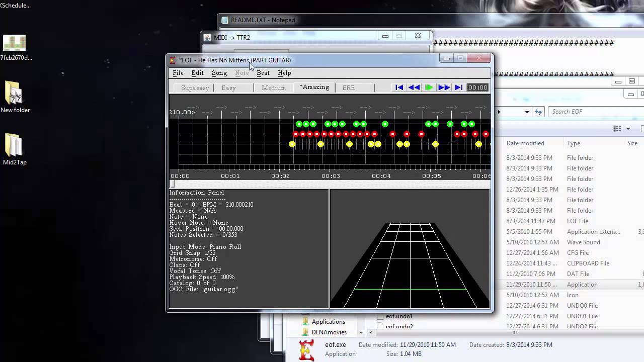Image resolution: width=644 pixels, height=362 pixels.
Task: Change view with Explorer's view icon
Action: coord(617,129)
